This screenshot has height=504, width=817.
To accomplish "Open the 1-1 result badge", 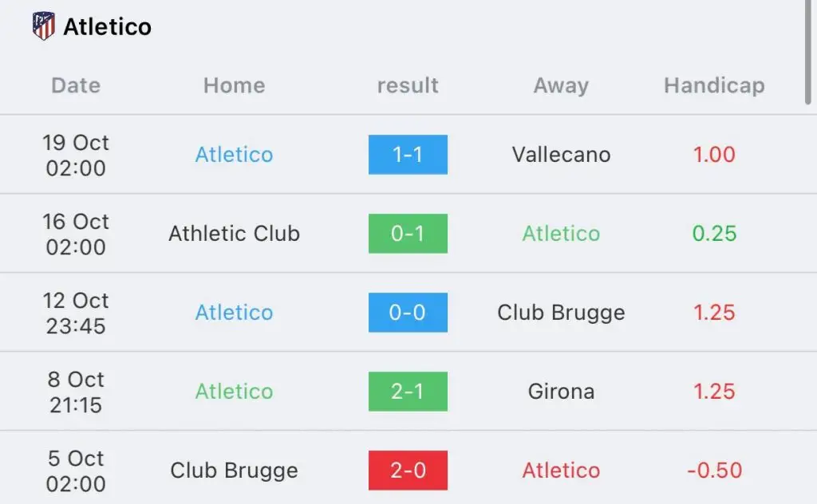I will pyautogui.click(x=408, y=155).
